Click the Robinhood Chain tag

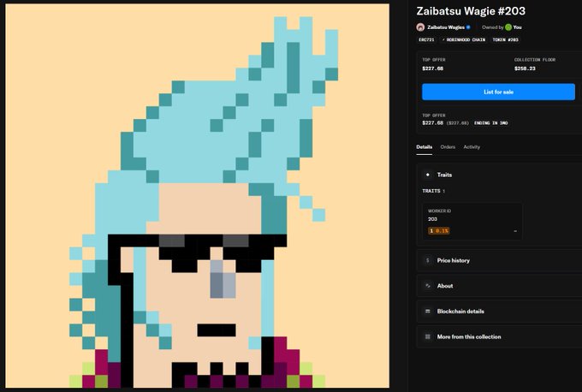pos(464,39)
